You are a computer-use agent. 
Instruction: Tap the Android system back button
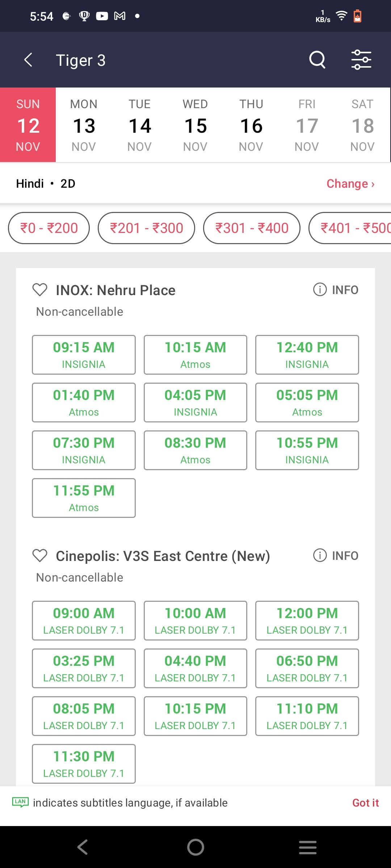(x=83, y=847)
